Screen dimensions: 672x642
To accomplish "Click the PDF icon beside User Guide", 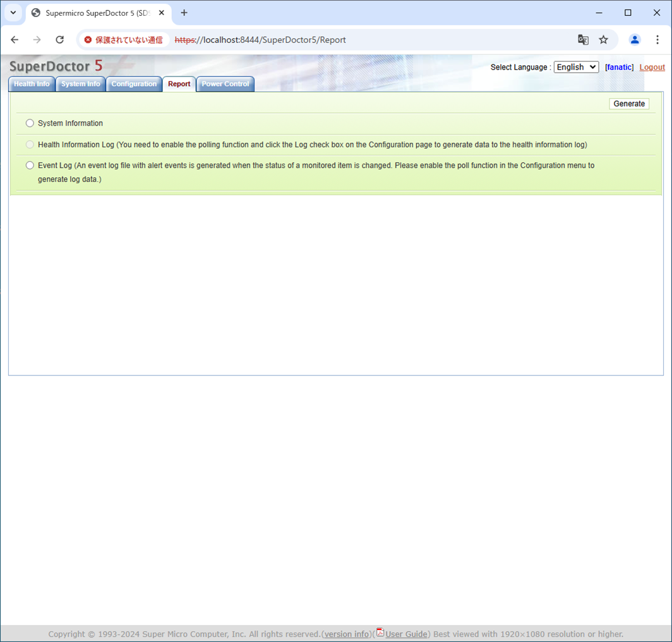I will pyautogui.click(x=380, y=632).
